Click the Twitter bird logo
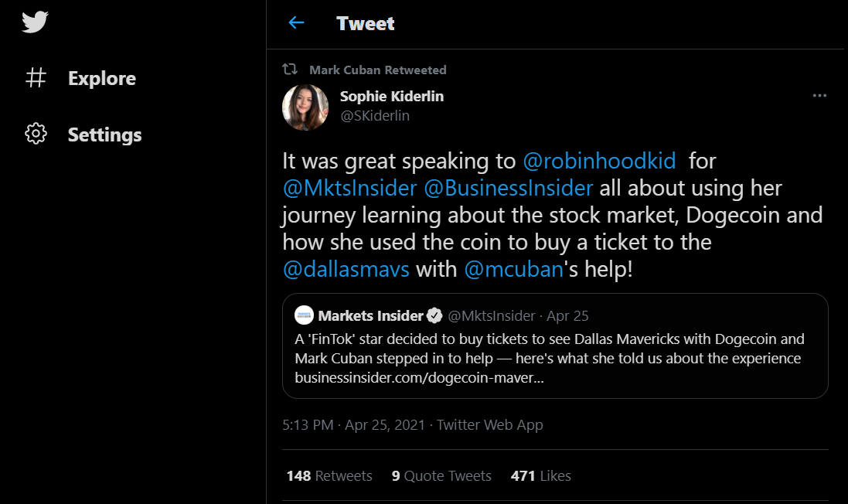The image size is (848, 504). [x=36, y=22]
